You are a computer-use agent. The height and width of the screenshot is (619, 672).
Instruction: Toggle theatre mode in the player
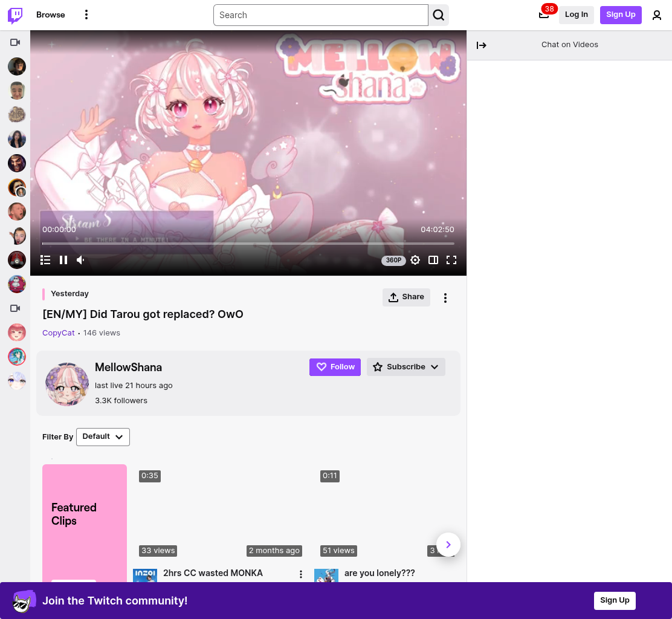point(433,260)
